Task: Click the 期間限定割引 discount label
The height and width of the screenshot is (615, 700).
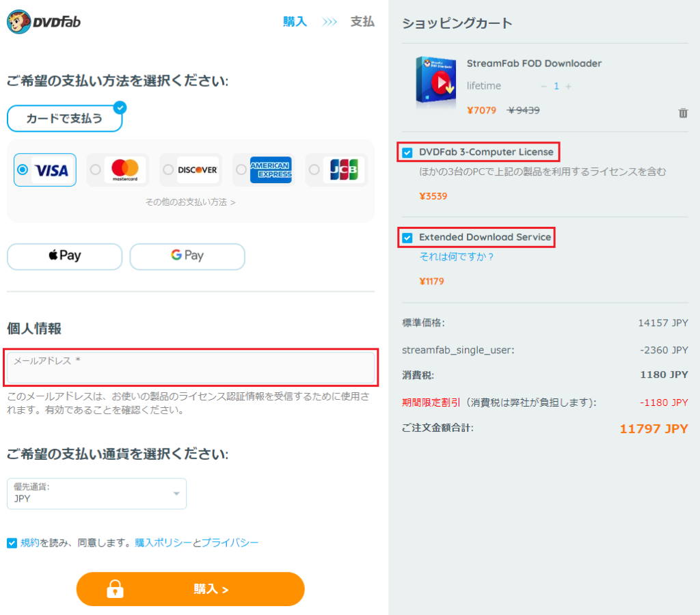Action: (x=431, y=402)
